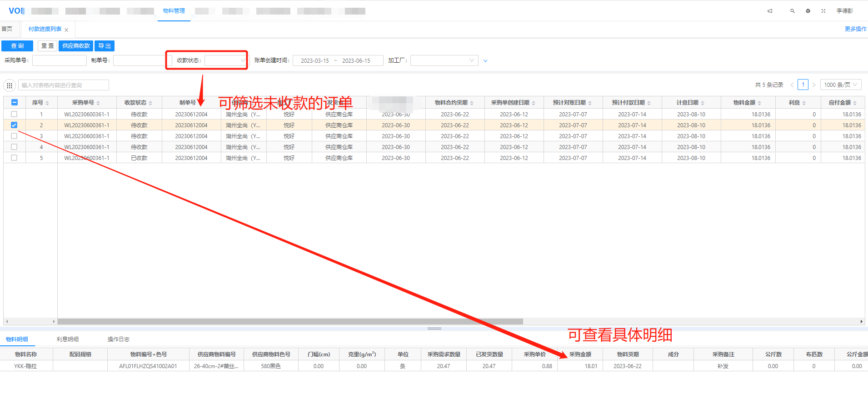The width and height of the screenshot is (868, 414).
Task: Go to next page arrow
Action: coord(814,85)
